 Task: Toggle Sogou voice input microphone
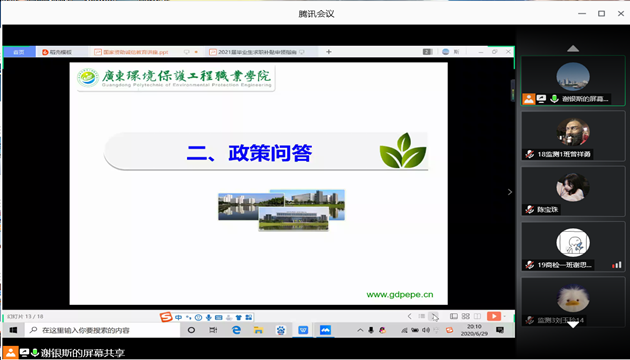pyautogui.click(x=209, y=317)
